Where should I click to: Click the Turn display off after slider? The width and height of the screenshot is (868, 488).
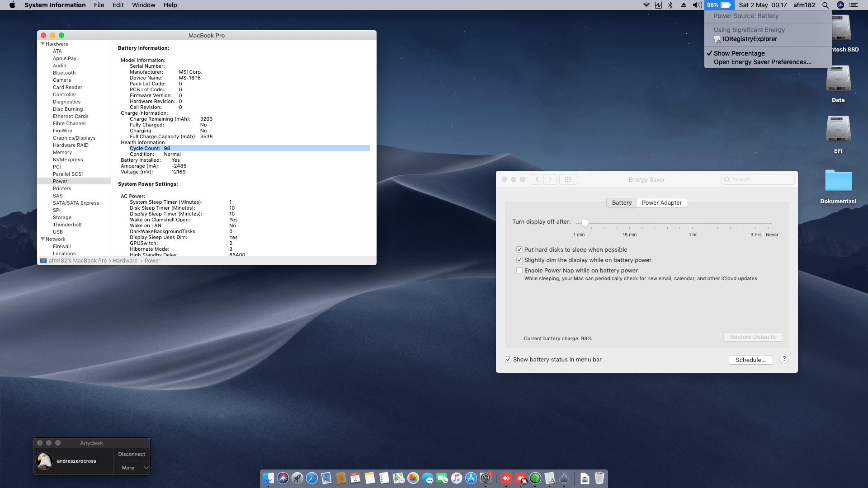click(585, 223)
